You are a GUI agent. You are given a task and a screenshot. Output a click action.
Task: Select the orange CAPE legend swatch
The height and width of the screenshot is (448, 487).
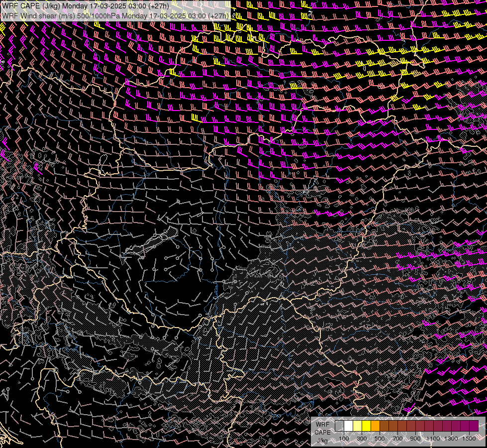375,426
